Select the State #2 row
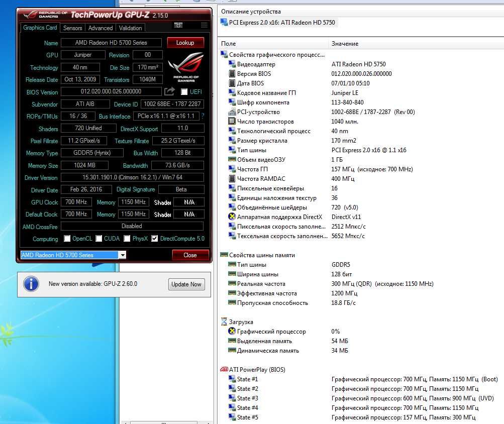Image resolution: width=504 pixels, height=424 pixels. click(354, 389)
